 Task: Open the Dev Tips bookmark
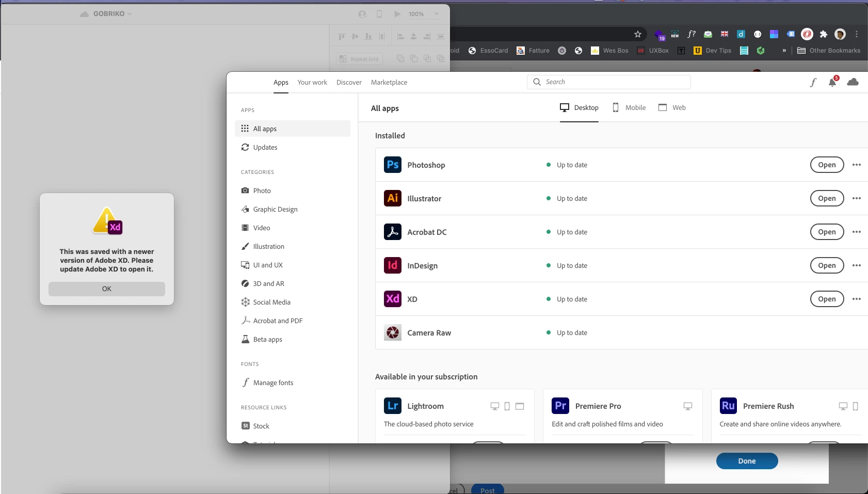point(712,51)
